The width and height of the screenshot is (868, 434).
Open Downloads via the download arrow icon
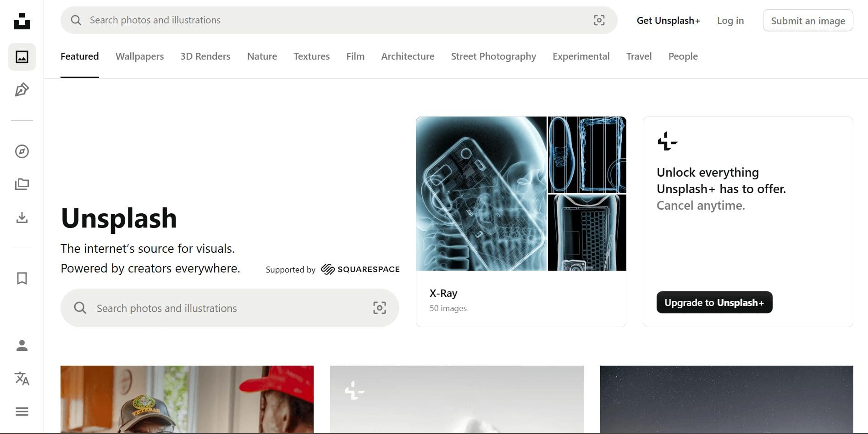coord(22,217)
